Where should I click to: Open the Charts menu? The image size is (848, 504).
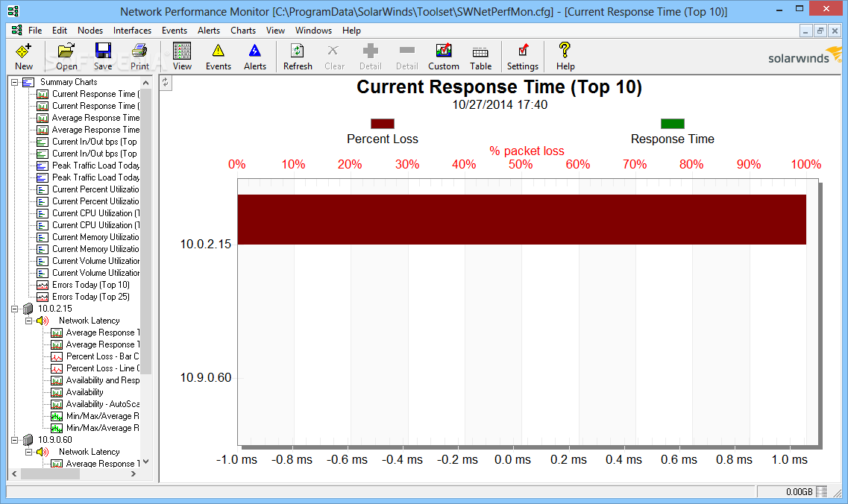(243, 31)
